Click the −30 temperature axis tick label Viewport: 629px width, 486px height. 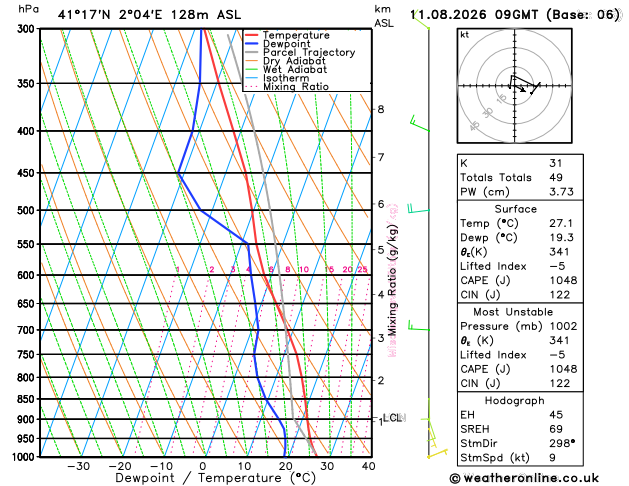click(x=78, y=466)
